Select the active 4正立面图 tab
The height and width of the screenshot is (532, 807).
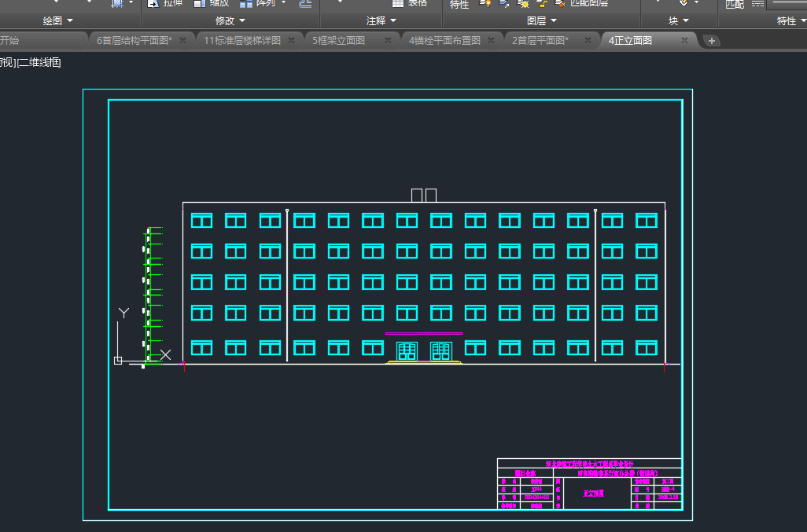point(630,41)
